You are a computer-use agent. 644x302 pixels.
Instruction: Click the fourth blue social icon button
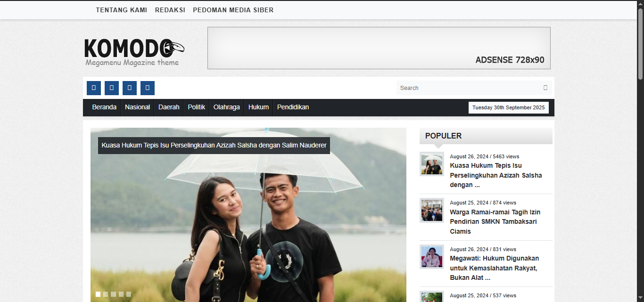tap(148, 88)
